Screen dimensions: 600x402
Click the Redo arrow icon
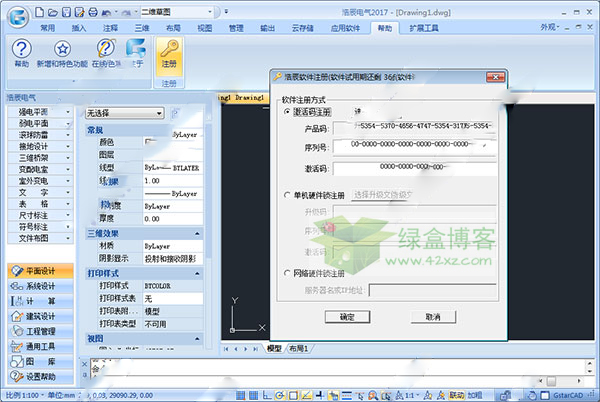(x=126, y=13)
